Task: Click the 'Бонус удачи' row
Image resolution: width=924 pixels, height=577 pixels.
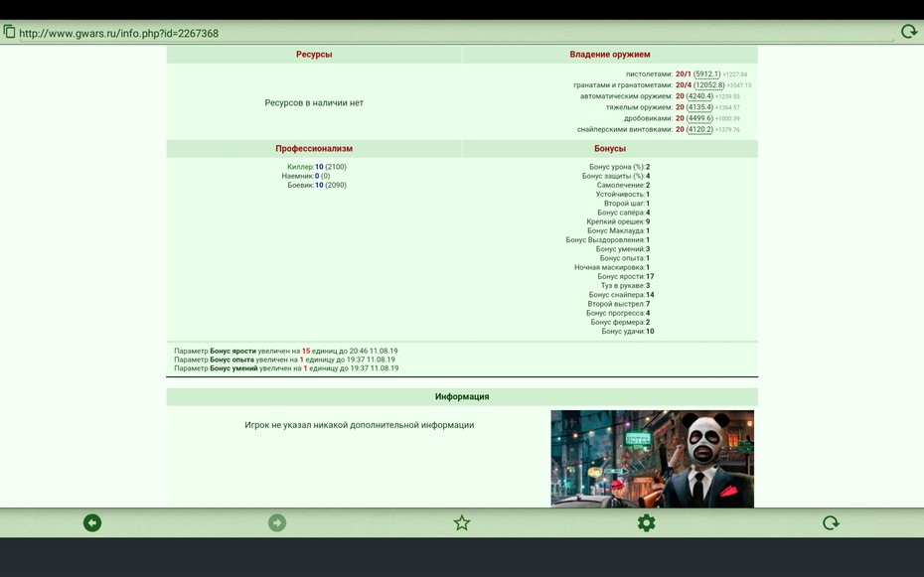Action: coord(628,331)
